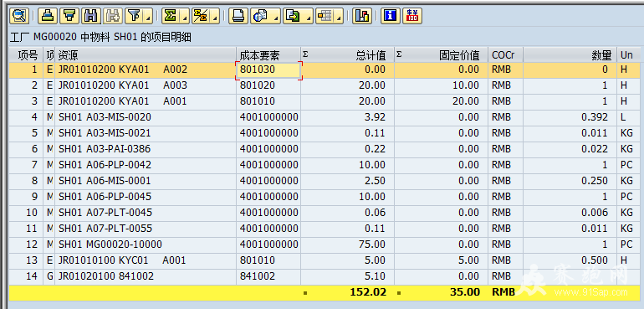Select the 项号 column header
Screen dimensions: 644x309
[26, 54]
